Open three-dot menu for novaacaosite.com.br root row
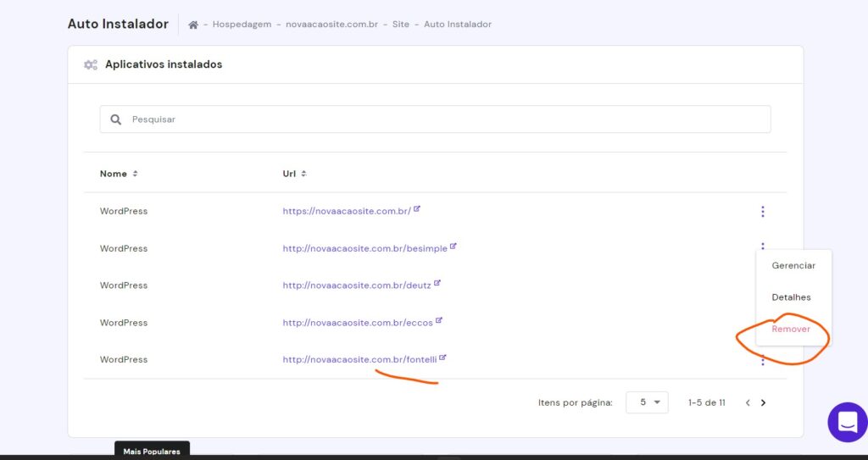The image size is (868, 460). tap(763, 212)
